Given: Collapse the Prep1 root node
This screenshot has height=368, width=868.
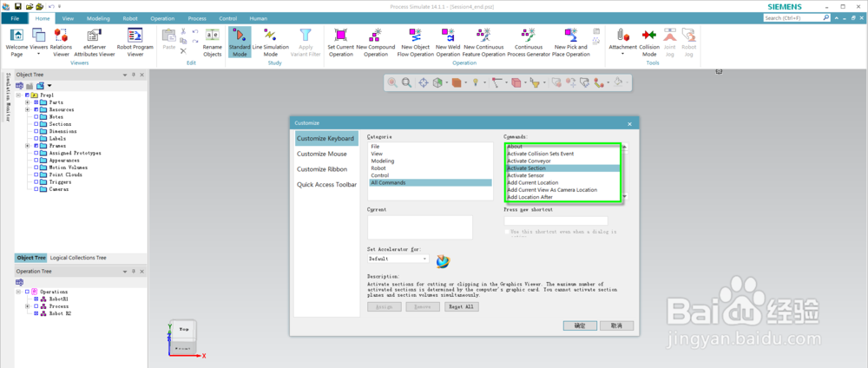Looking at the screenshot, I should [19, 95].
